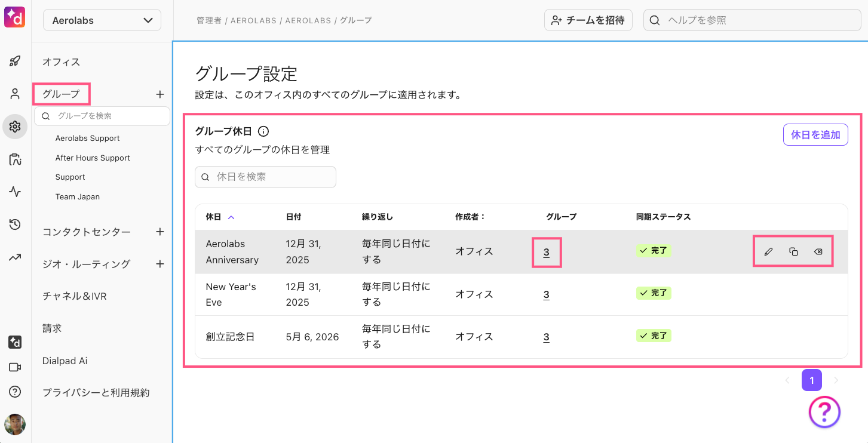Click the 5月 6, 2026 date cell

tap(312, 337)
